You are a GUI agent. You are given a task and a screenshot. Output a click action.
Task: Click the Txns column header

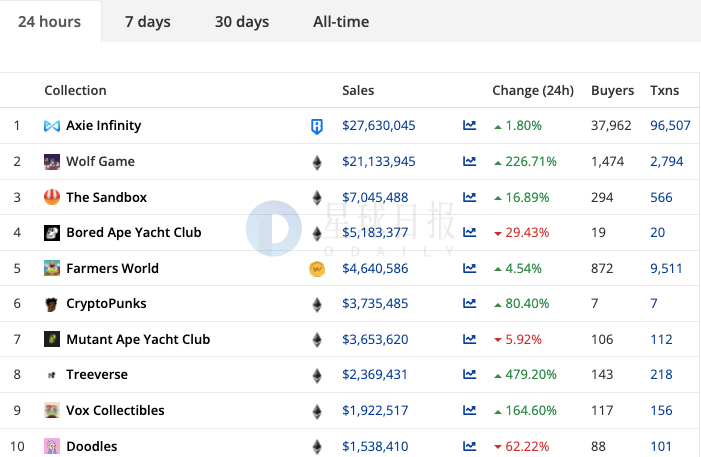tap(664, 90)
